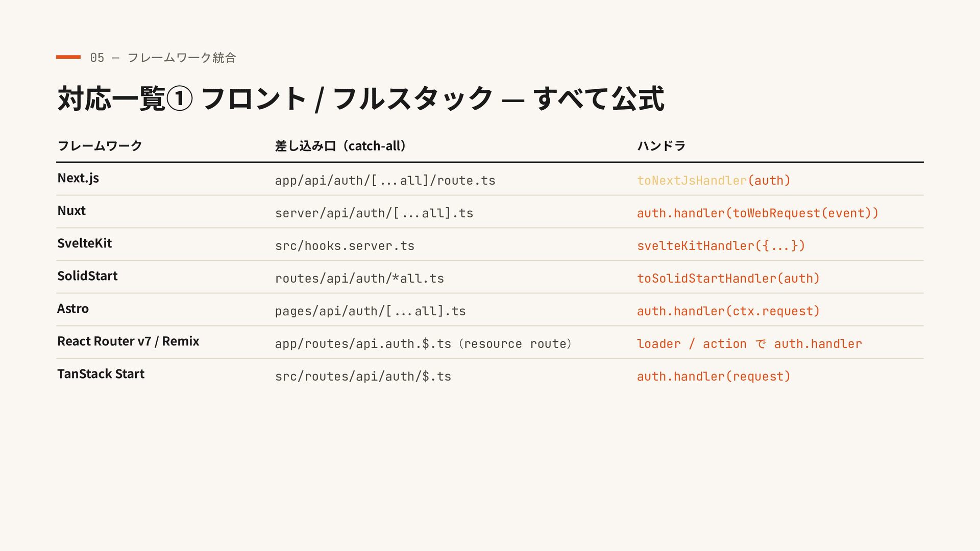
Task: Click the handler 'auth.handler(toWebRequest(event))'
Action: click(757, 213)
